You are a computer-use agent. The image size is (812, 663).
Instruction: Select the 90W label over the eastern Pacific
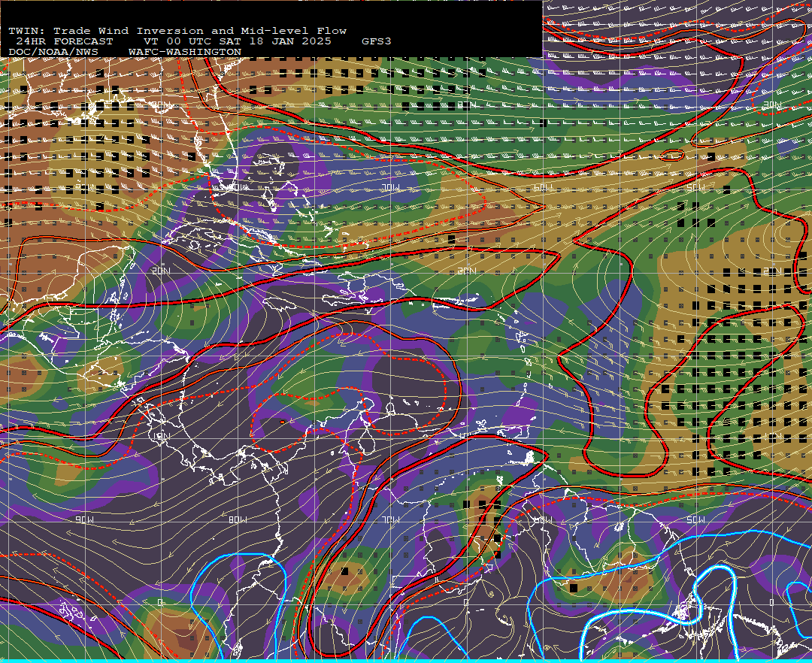(x=84, y=519)
